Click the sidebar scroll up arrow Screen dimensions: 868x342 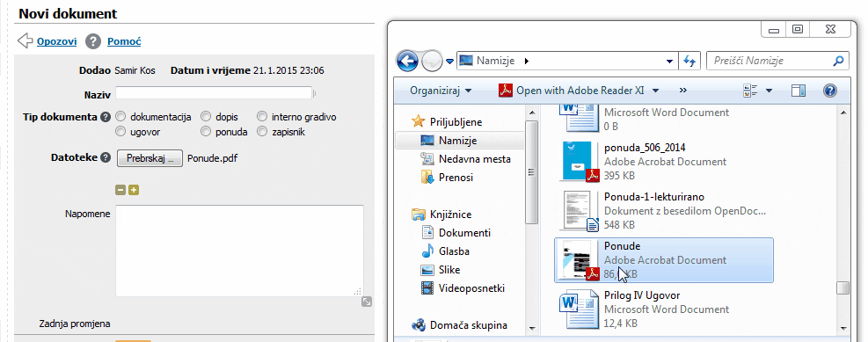(531, 113)
